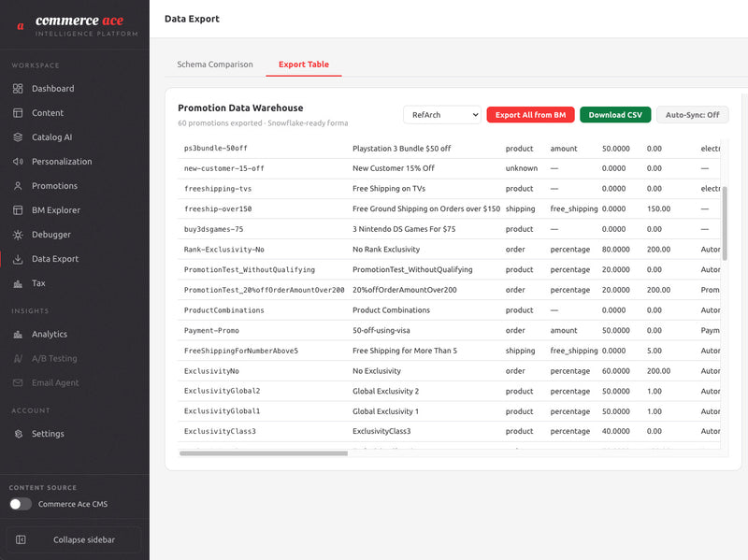Click the 'No Rank Exclusivity' name cell
Viewport: 748px width, 560px height.
pyautogui.click(x=386, y=249)
